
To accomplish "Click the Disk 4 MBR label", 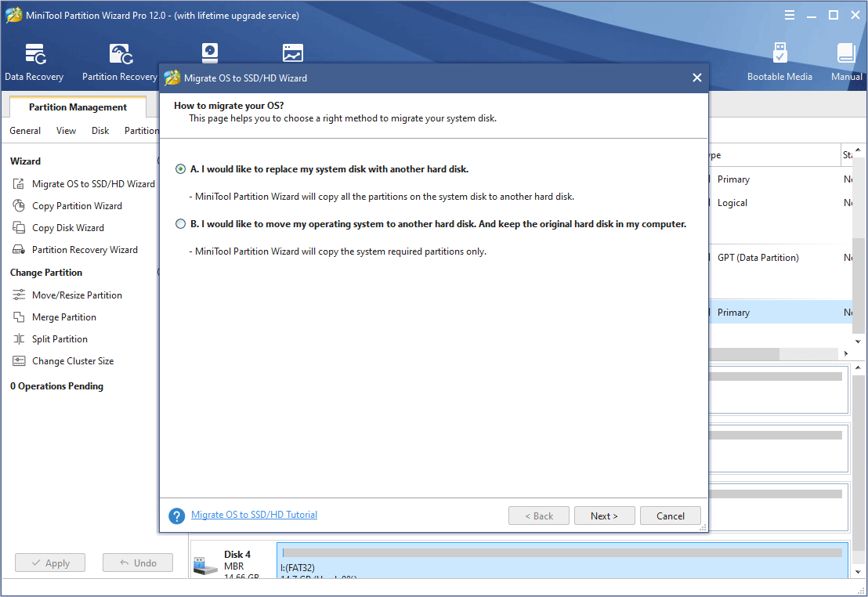I will [x=233, y=566].
